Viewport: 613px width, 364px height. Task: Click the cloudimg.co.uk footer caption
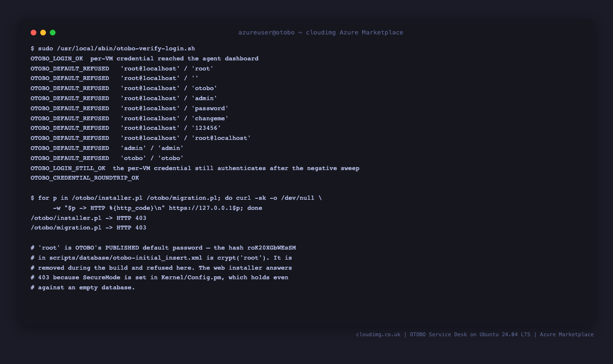click(475, 334)
